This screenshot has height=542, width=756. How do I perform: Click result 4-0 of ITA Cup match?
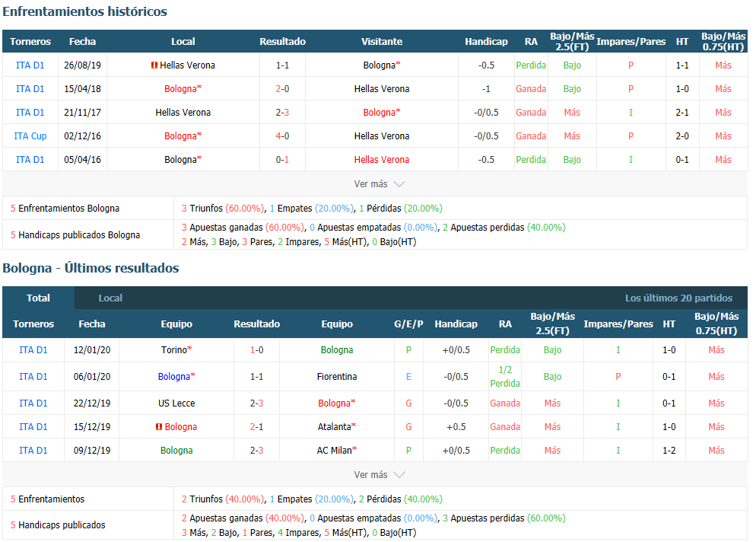coord(282,136)
